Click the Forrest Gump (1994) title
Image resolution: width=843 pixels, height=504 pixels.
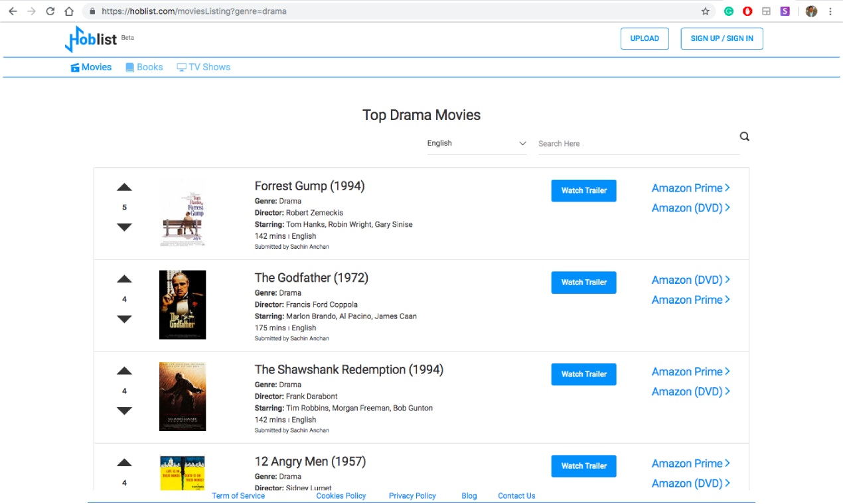point(310,186)
